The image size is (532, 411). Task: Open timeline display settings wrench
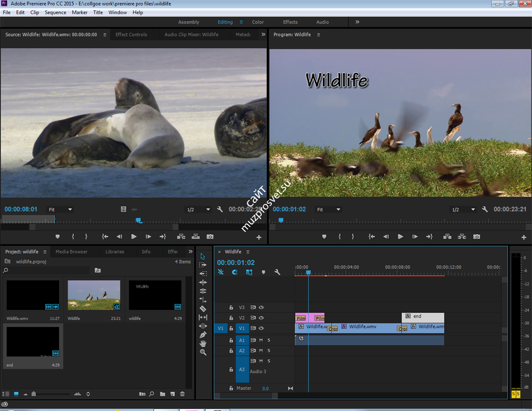tap(277, 272)
